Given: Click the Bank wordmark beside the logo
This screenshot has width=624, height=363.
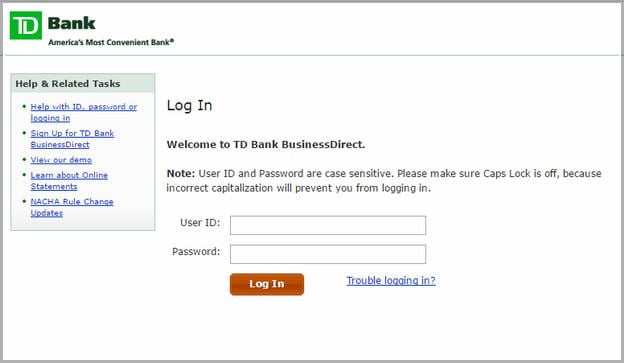Looking at the screenshot, I should 72,23.
